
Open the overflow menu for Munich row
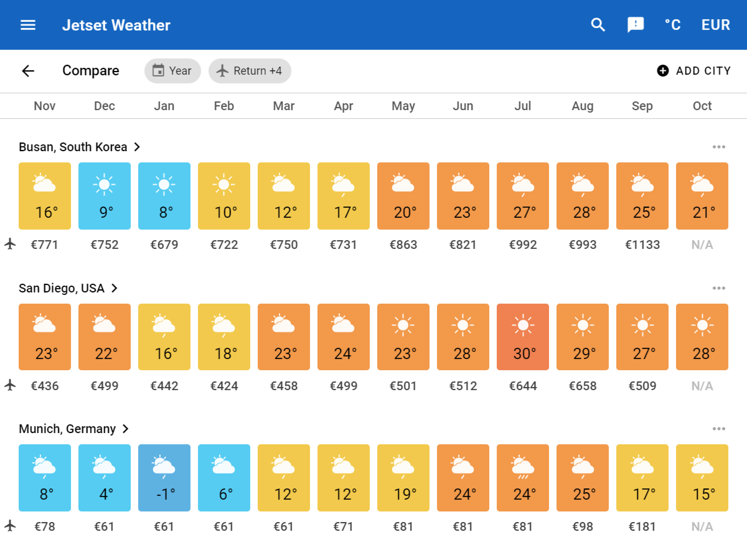click(719, 428)
